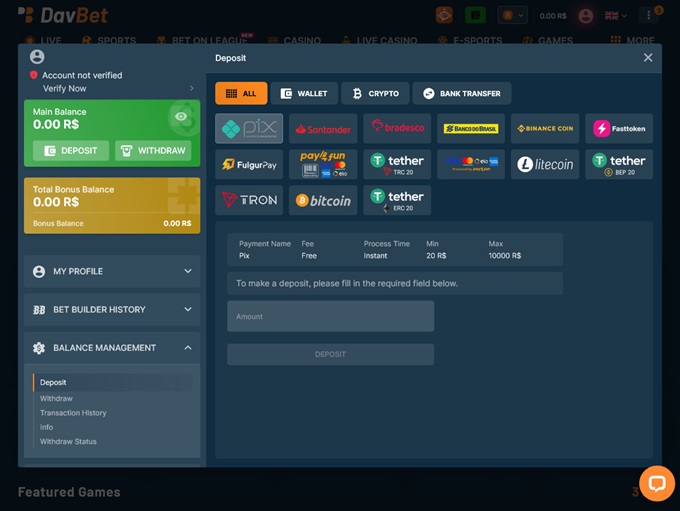Click Verify Now link
Screen dimensions: 680x511
tap(64, 89)
